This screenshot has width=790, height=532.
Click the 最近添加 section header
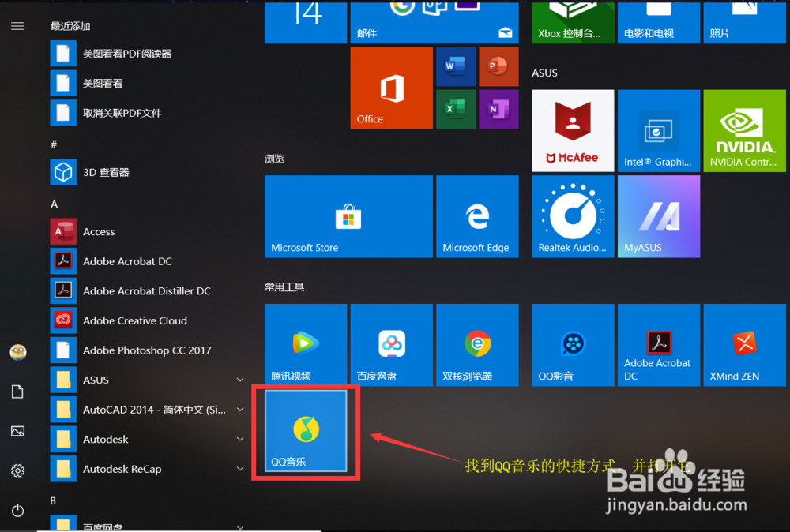(70, 26)
